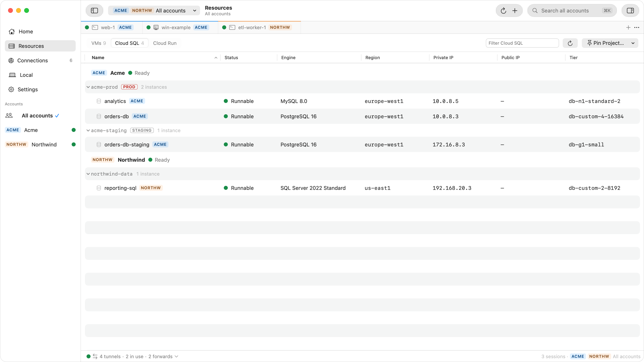Click the toolbar refresh icon
Viewport: 644px width, 362px height.
503,10
